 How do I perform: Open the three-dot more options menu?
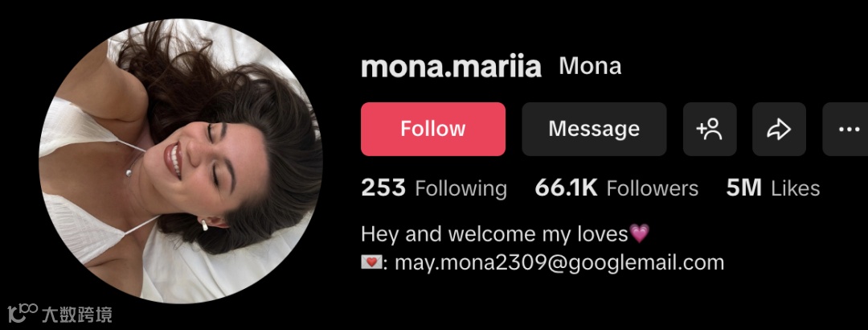[845, 129]
